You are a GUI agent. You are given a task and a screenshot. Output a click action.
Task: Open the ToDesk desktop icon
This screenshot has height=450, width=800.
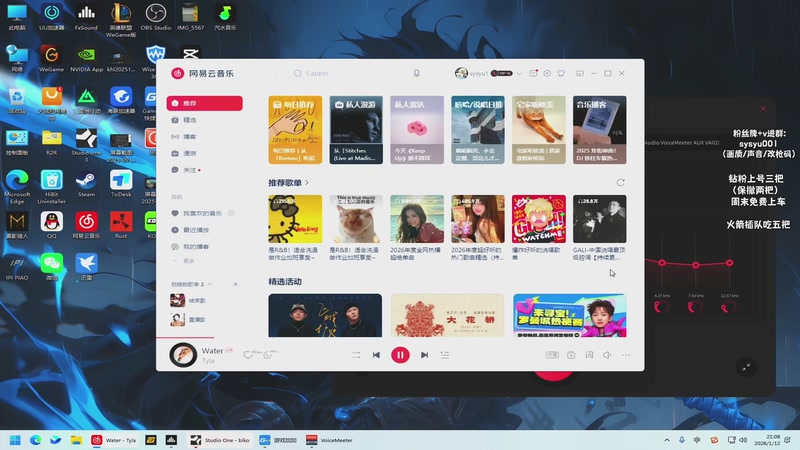click(x=121, y=184)
